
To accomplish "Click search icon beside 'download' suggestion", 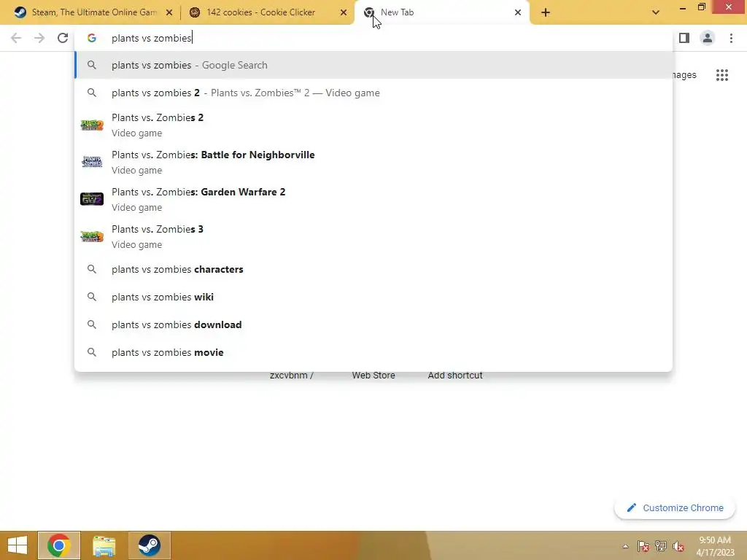I will pos(92,324).
